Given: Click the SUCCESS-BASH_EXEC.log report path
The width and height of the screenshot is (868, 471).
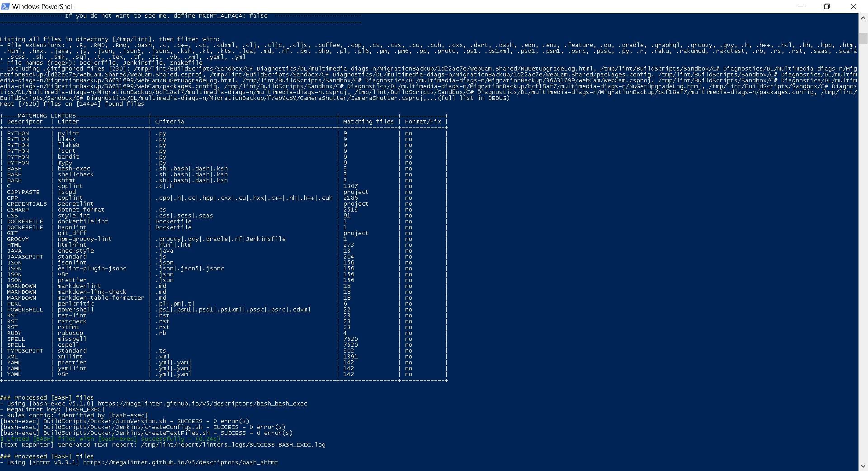Looking at the screenshot, I should coord(233,445).
